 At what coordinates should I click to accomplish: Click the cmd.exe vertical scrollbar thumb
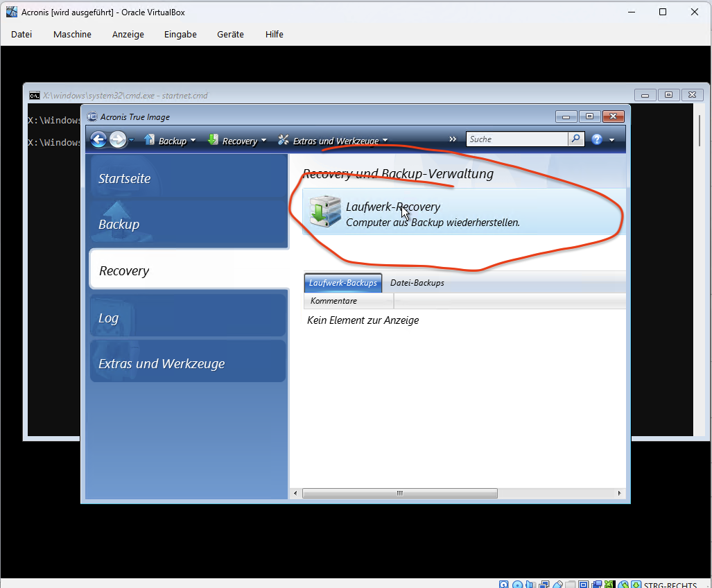click(x=700, y=130)
